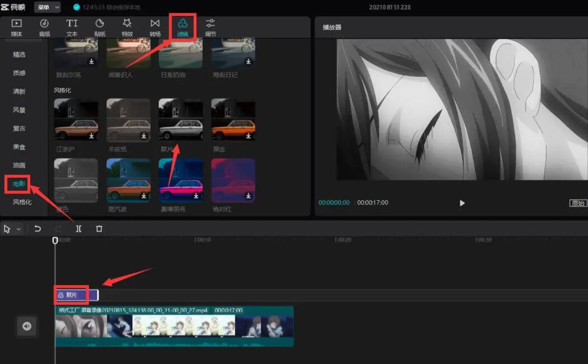Select the 褪色 filter thumbnail
588x364 pixels.
point(76,180)
